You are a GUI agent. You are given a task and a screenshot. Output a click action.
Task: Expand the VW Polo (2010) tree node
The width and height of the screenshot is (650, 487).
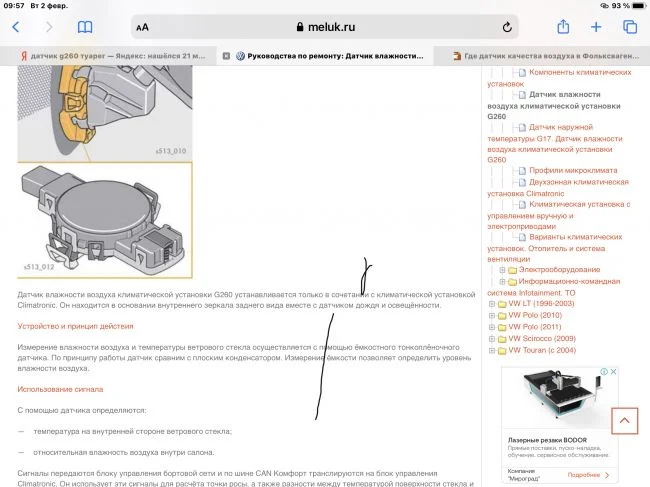point(490,316)
